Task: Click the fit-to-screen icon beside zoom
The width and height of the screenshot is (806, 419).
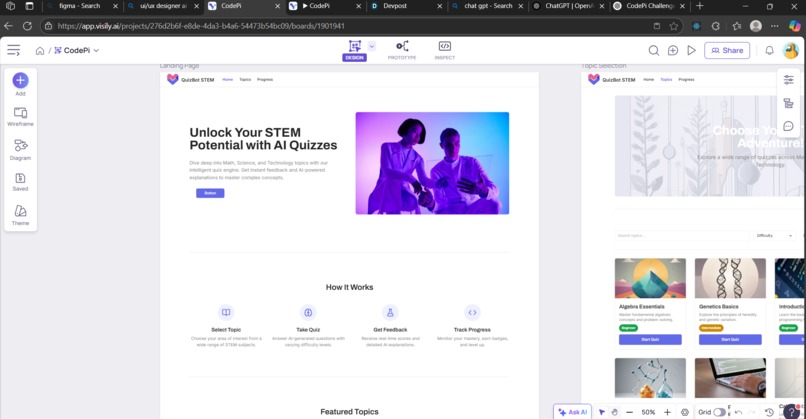Action: click(685, 412)
